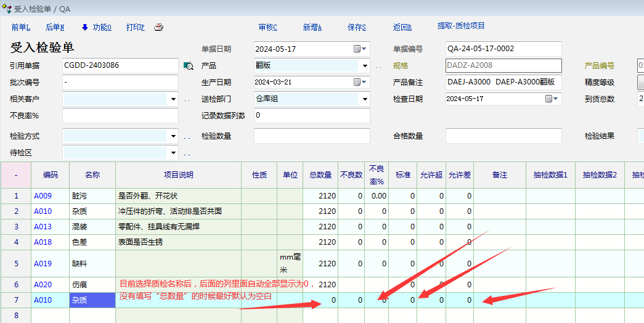Viewport: 644px width, 323px height.
Task: Click the 批次编号 input field
Action: point(120,82)
